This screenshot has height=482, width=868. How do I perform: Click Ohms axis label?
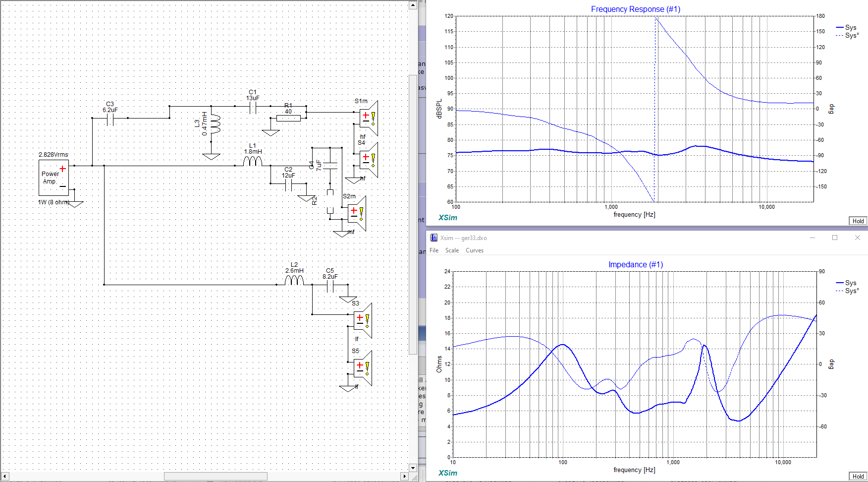tap(439, 364)
